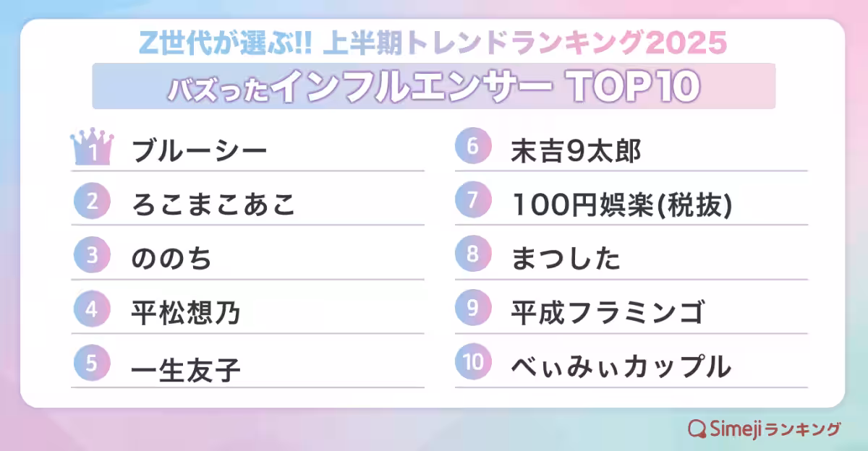This screenshot has width=868, height=451.
Task: Select the name ブルーシー
Action: (200, 151)
